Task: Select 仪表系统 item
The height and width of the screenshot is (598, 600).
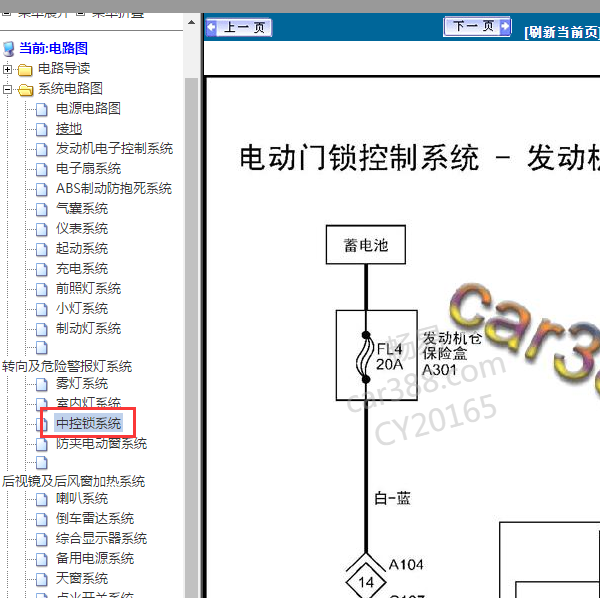Action: tap(82, 228)
